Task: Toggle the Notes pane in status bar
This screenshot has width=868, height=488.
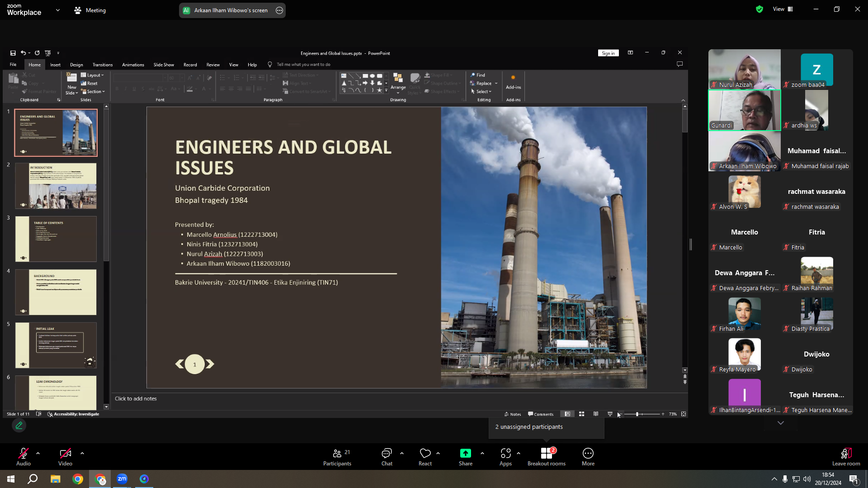Action: click(513, 414)
